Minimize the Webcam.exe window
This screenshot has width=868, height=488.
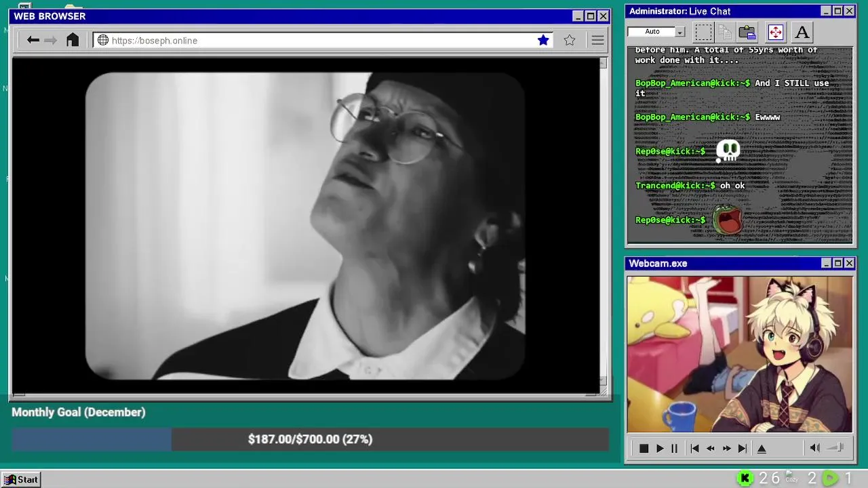[826, 263]
